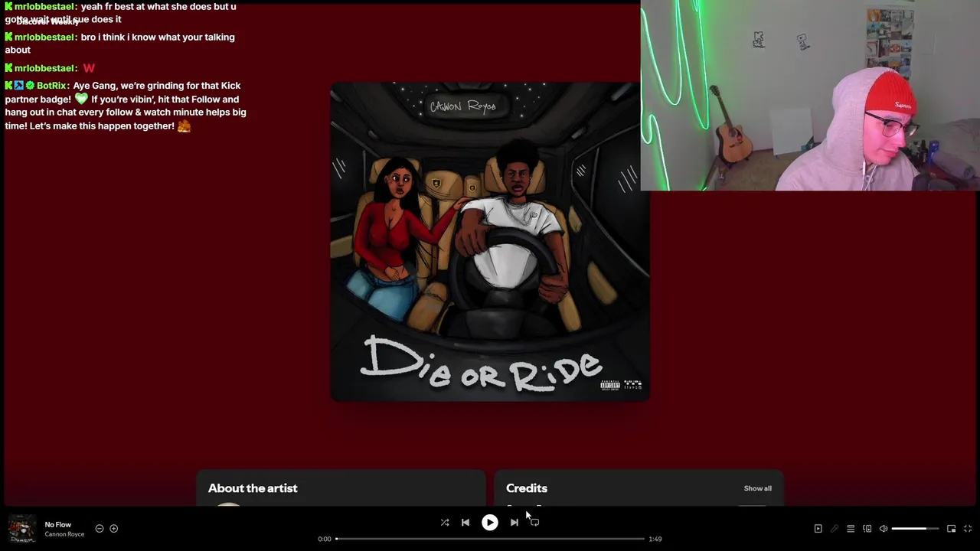Click the No Flow album thumbnail in player bar
980x551 pixels.
tap(21, 529)
